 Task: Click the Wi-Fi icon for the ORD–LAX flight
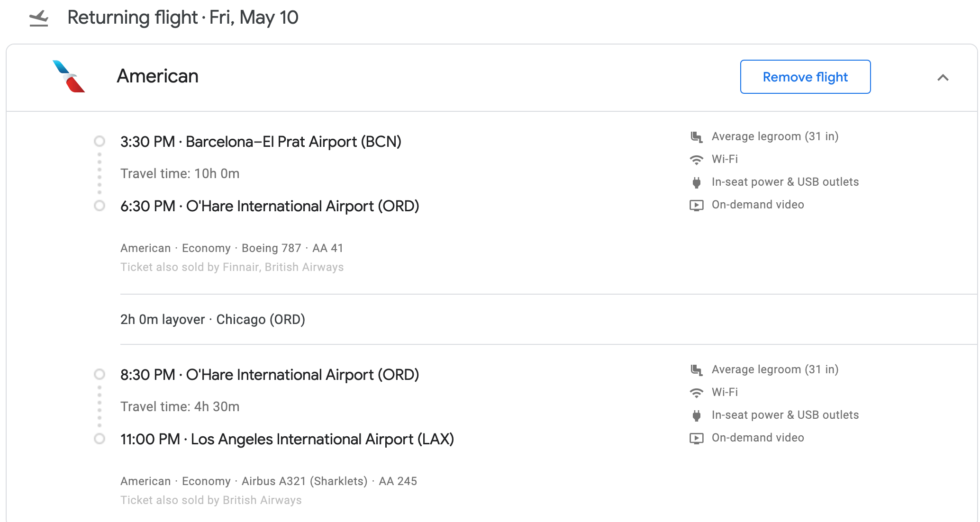pyautogui.click(x=696, y=393)
